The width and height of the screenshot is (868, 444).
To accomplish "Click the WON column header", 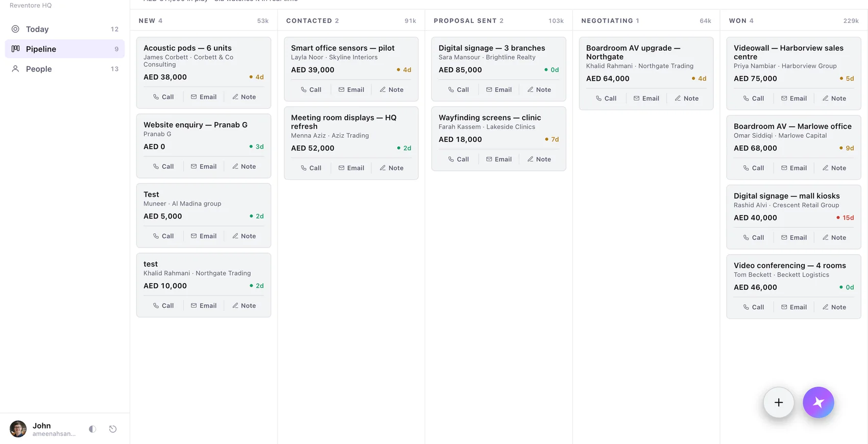I will coord(741,21).
